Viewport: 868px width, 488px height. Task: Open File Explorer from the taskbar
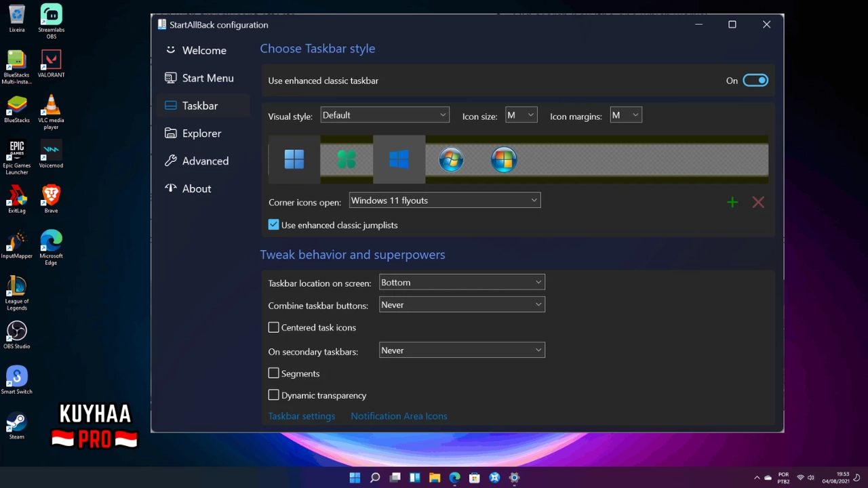[x=435, y=478]
